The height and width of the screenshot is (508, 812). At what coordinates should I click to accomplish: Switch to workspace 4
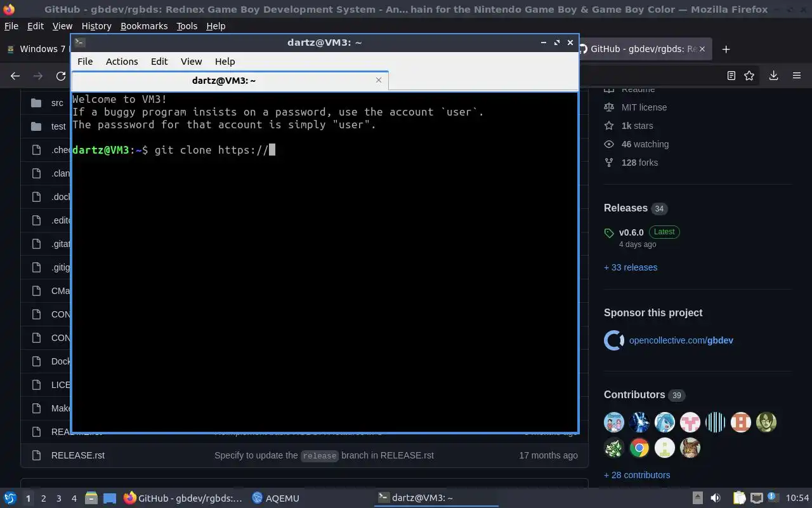[74, 498]
